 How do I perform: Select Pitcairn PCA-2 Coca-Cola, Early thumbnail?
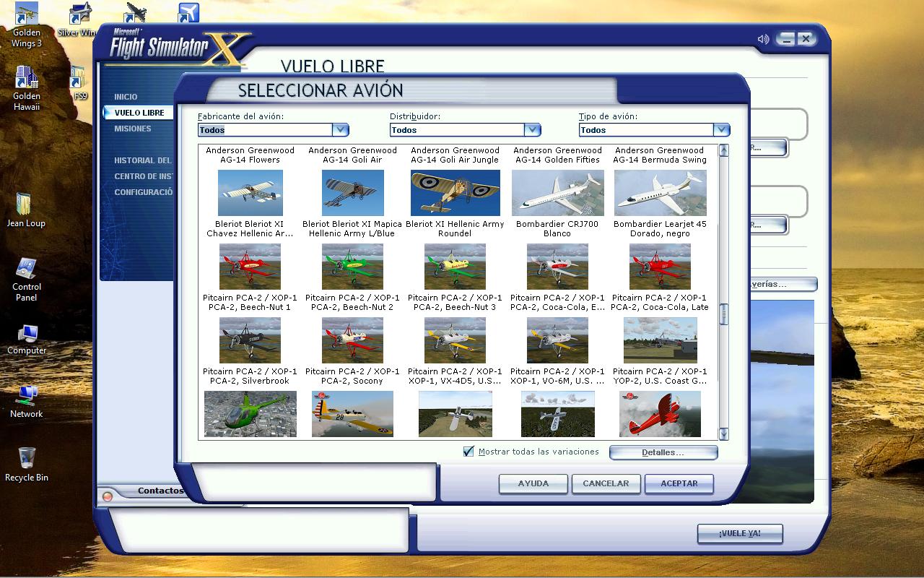point(558,267)
